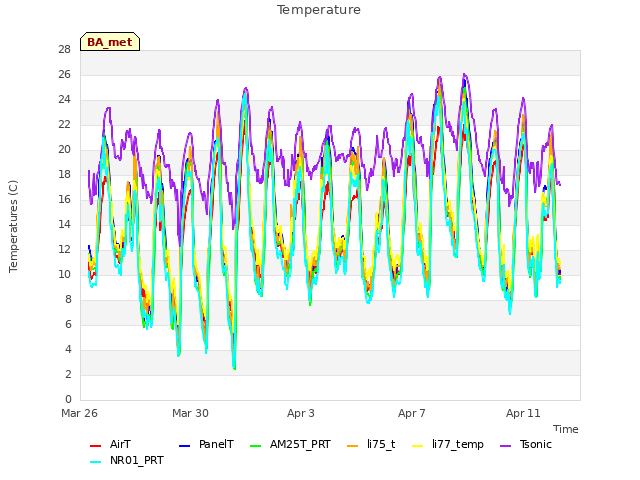The width and height of the screenshot is (640, 480).
Task: Click the 18 y-axis tick value
Action: pyautogui.click(x=65, y=175)
